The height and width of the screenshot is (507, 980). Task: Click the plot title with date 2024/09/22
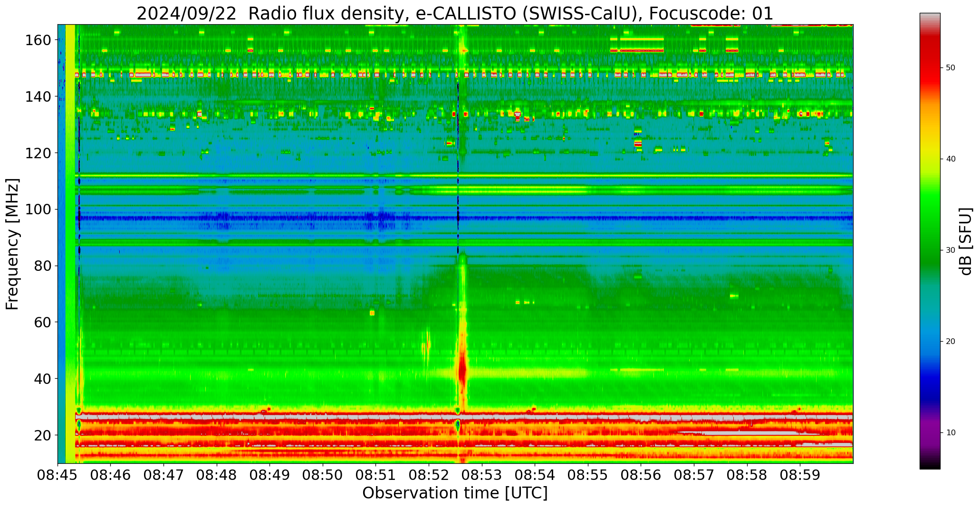pos(455,14)
